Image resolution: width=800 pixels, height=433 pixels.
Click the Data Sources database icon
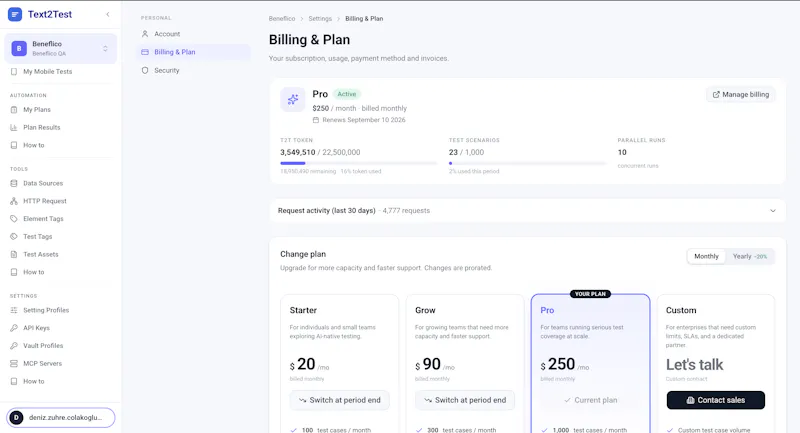[14, 183]
